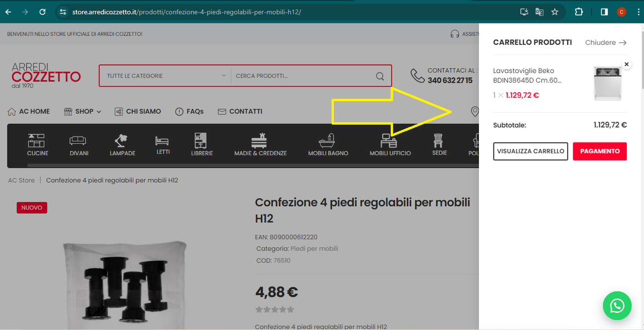The width and height of the screenshot is (644, 330).
Task: Open the Mobili Bagno category
Action: pos(328,145)
